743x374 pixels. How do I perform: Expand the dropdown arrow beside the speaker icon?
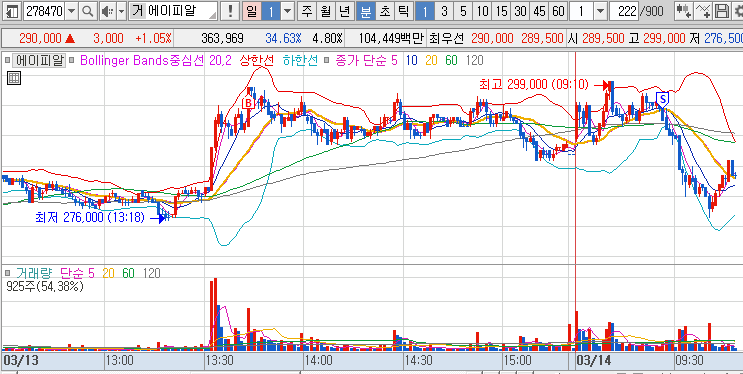121,11
